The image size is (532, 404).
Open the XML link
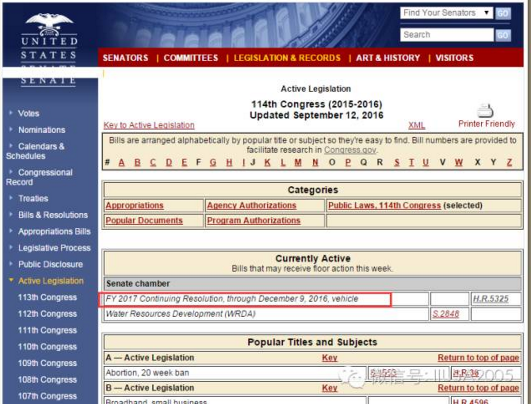417,125
